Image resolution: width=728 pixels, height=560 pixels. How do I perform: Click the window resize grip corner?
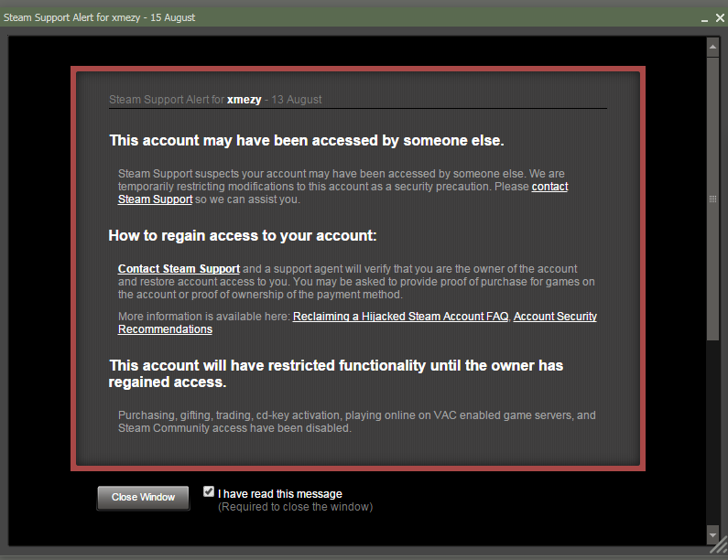pyautogui.click(x=719, y=545)
